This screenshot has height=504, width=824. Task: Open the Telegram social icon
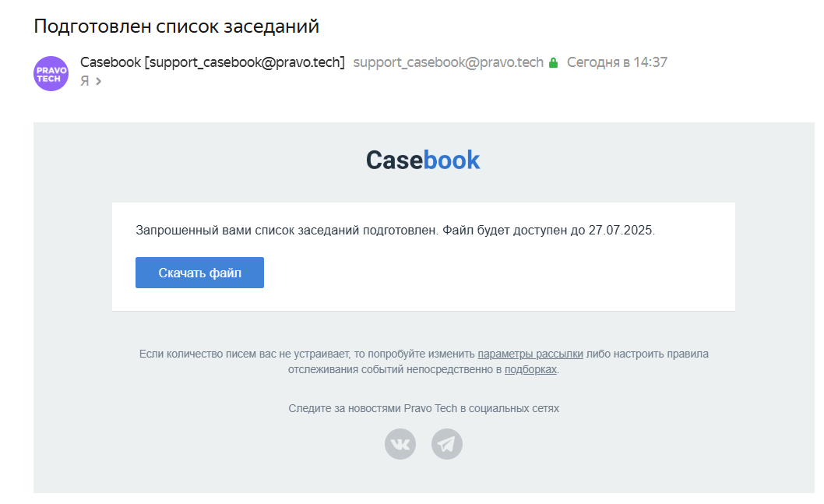447,444
